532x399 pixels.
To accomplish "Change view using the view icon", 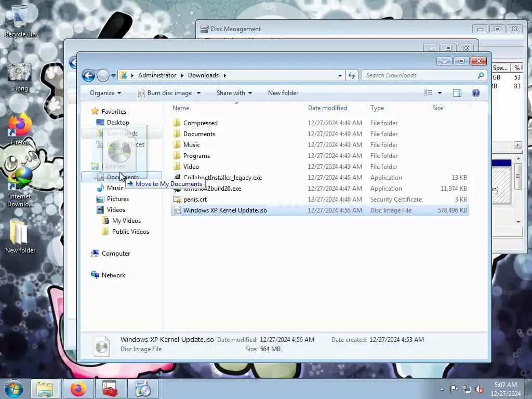I will 429,93.
